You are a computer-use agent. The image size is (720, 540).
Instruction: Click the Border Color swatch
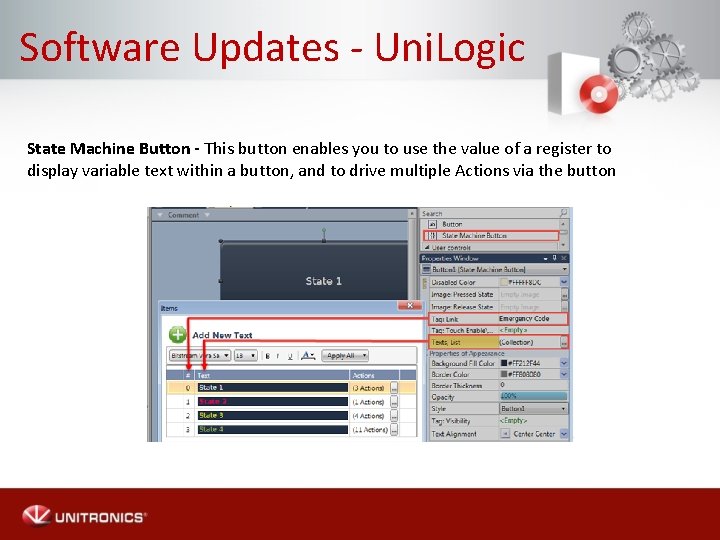coord(504,374)
